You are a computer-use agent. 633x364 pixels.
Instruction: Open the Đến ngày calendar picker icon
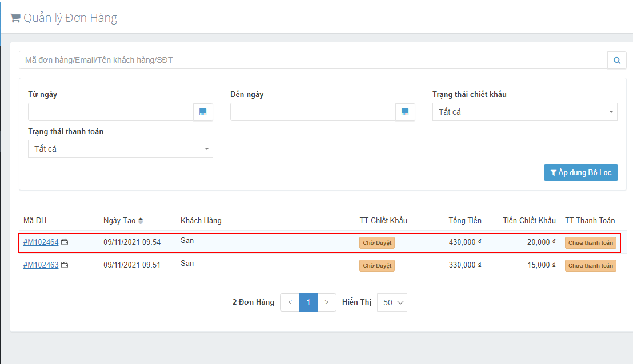coord(405,112)
